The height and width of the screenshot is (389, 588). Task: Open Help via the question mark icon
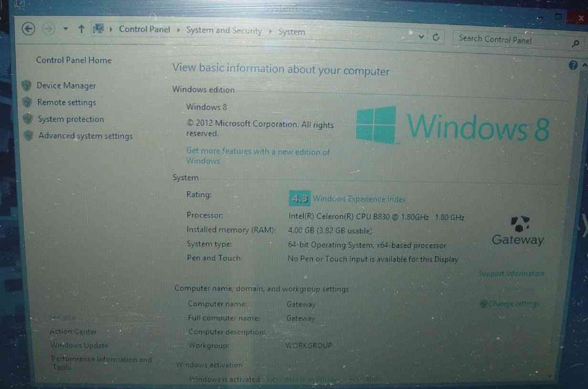click(x=573, y=65)
